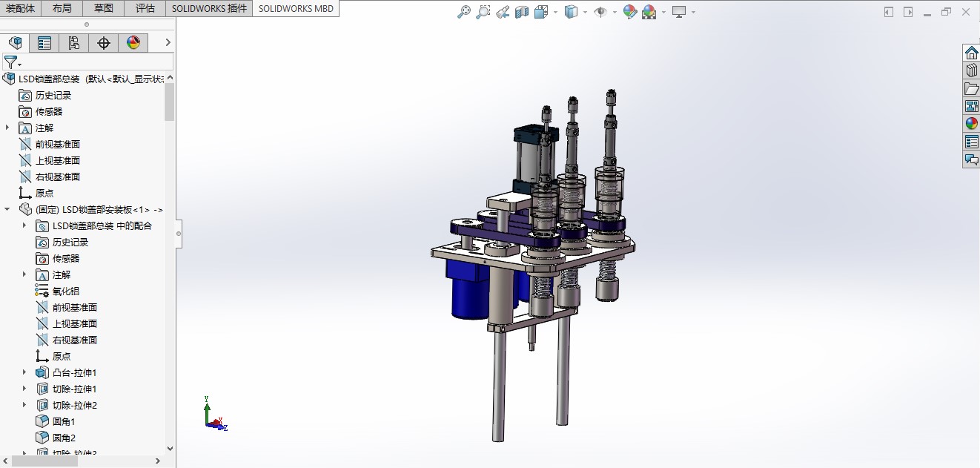
Task: Click the View Settings monitor icon
Action: point(679,12)
